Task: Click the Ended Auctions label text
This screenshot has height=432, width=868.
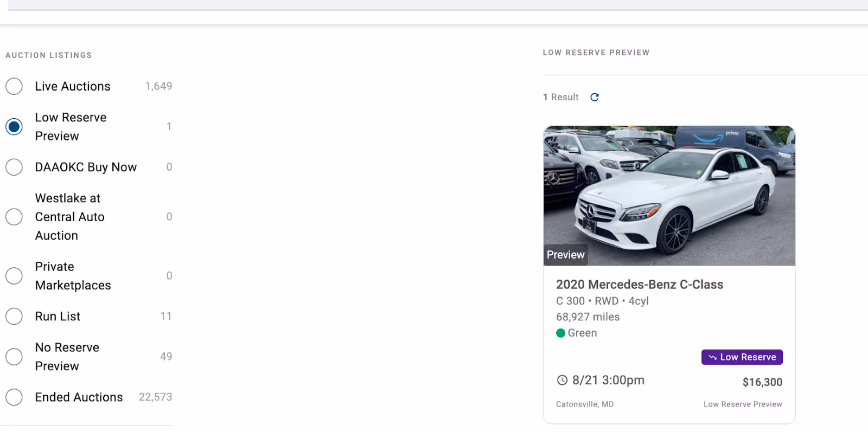Action: [x=79, y=397]
